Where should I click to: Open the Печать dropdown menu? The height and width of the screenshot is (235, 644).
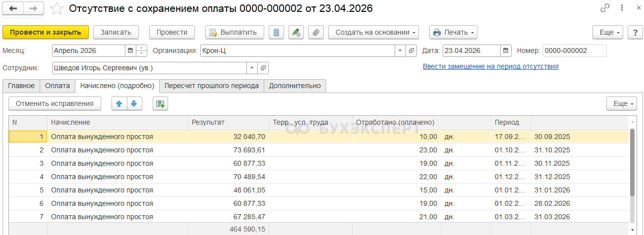[453, 32]
